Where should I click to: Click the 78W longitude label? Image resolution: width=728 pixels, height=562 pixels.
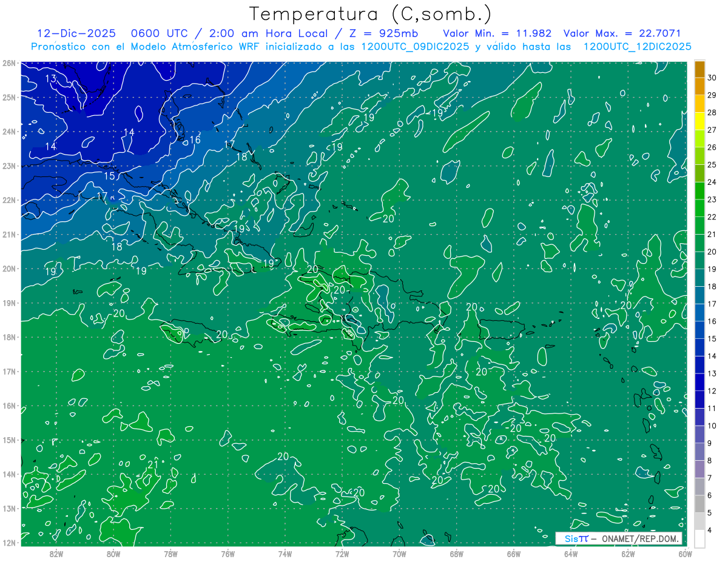point(170,554)
